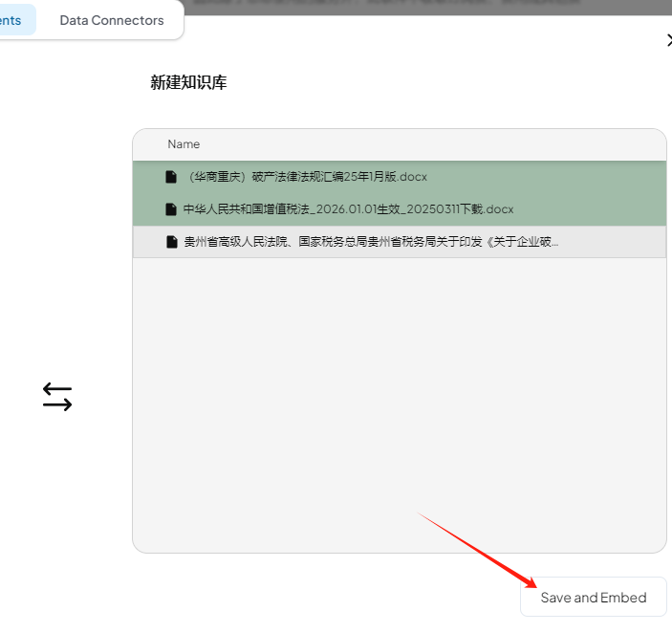Viewport: 672px width, 633px height.
Task: Switch to the Data Connectors tab
Action: [x=112, y=20]
